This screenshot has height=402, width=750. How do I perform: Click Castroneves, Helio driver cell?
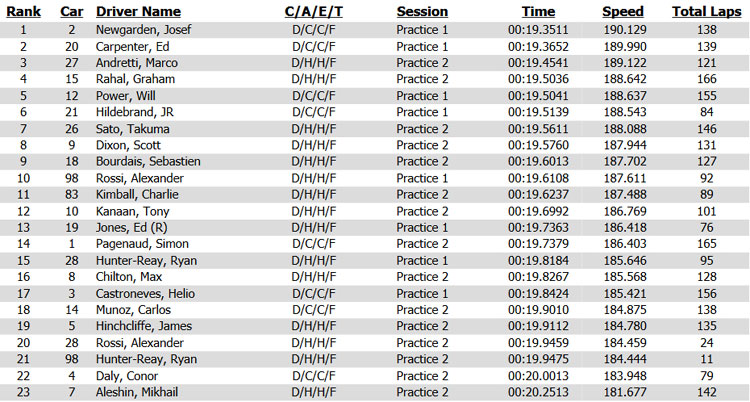coord(145,294)
